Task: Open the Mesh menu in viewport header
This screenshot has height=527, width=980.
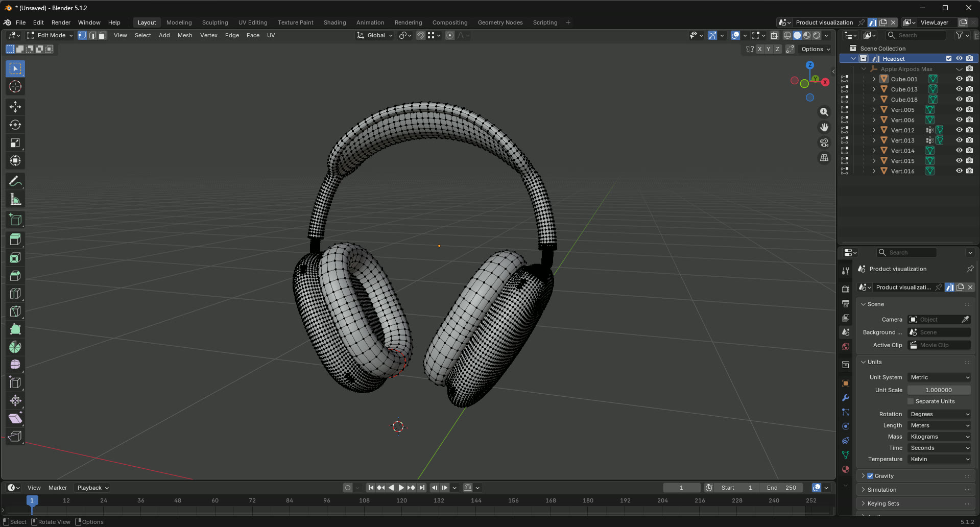Action: click(x=185, y=35)
